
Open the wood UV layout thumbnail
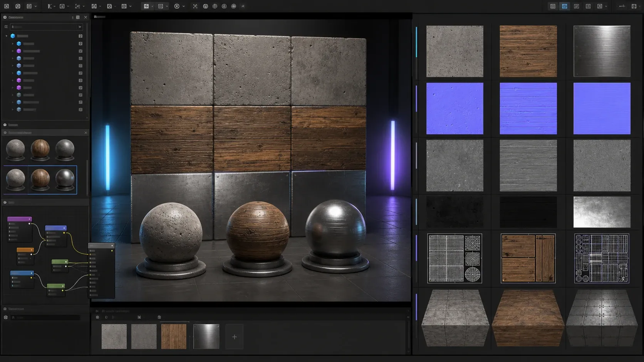[x=528, y=258]
